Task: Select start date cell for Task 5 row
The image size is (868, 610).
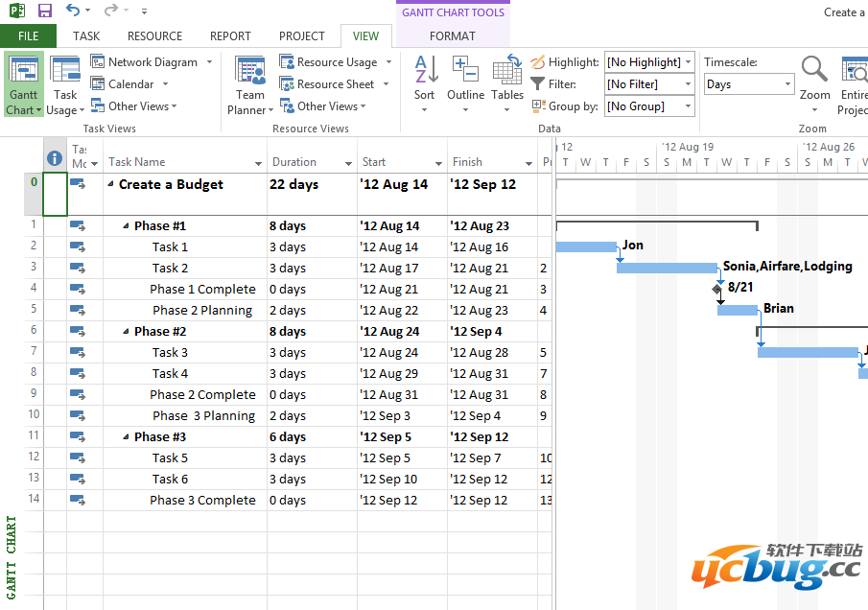Action: point(402,457)
